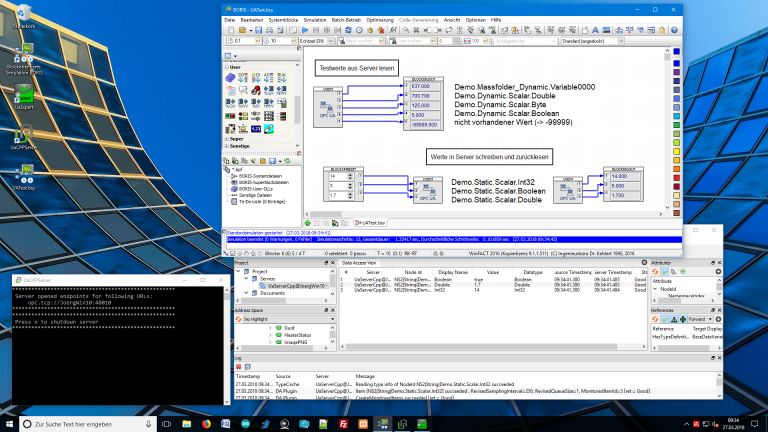Click the green plus icon below the worksheet
The width and height of the screenshot is (768, 432).
tap(308, 223)
